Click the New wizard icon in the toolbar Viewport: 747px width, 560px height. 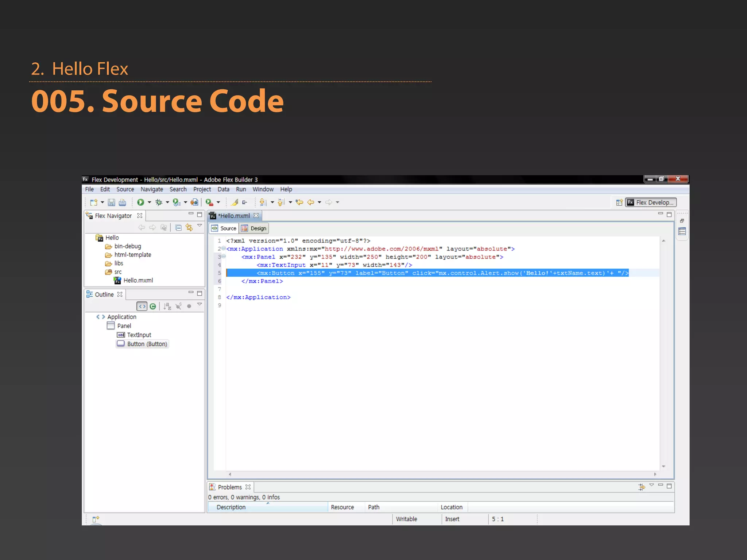tap(94, 202)
